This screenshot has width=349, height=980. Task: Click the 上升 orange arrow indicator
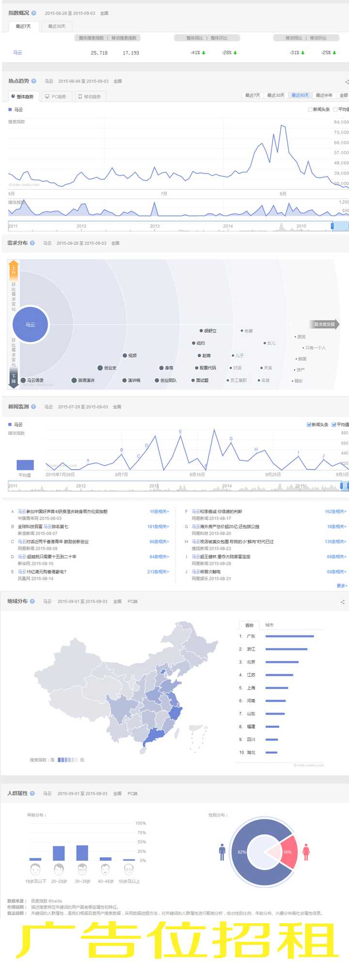(x=14, y=269)
